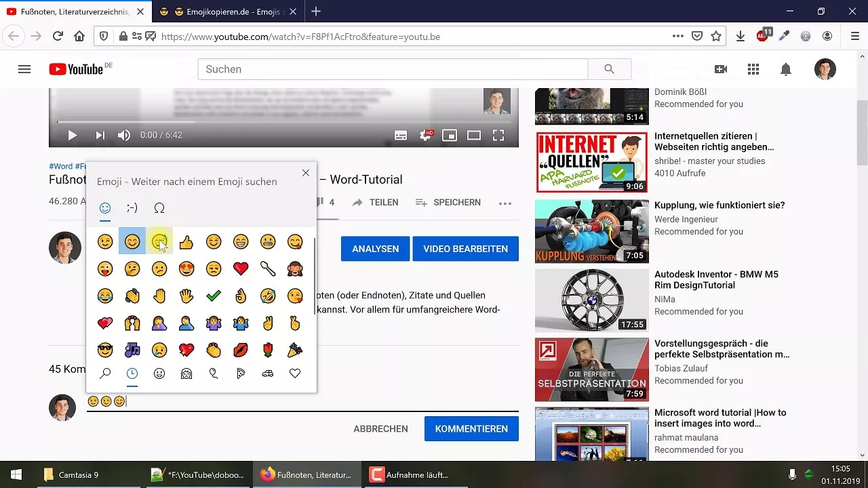Open the YouTube guide hamburger menu

tap(24, 68)
